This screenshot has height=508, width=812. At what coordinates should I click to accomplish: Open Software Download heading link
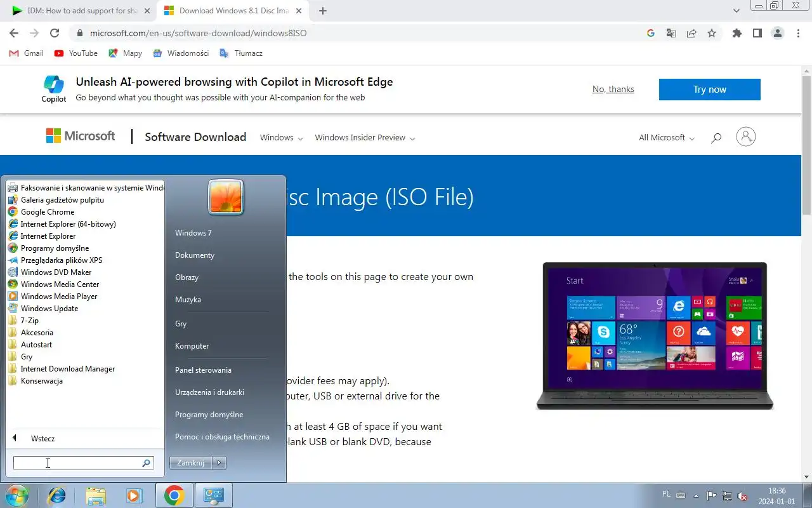pyautogui.click(x=195, y=137)
